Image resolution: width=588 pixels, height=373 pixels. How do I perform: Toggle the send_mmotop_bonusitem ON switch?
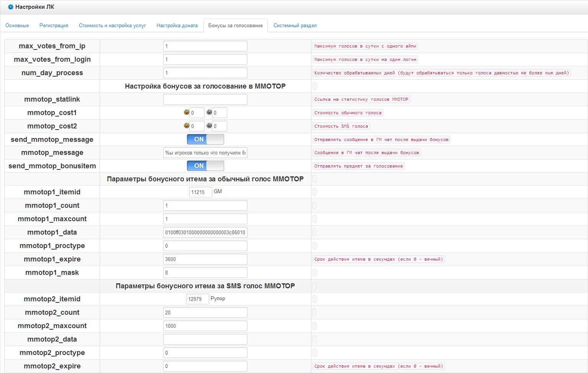[x=205, y=166]
